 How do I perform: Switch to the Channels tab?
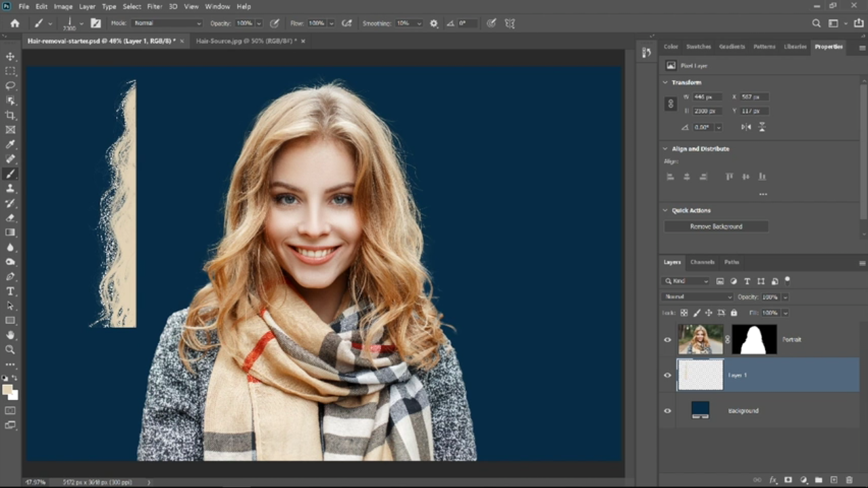(703, 262)
